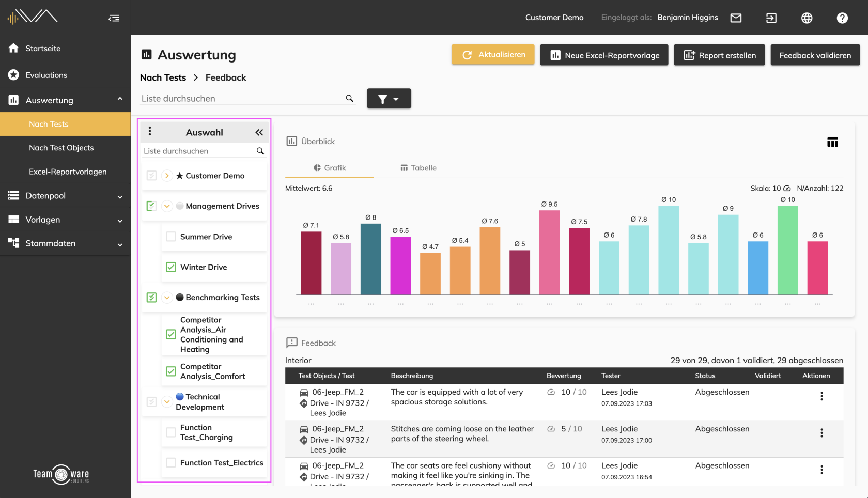Image resolution: width=868 pixels, height=498 pixels.
Task: Collapse the Management Drives tree node
Action: [167, 206]
